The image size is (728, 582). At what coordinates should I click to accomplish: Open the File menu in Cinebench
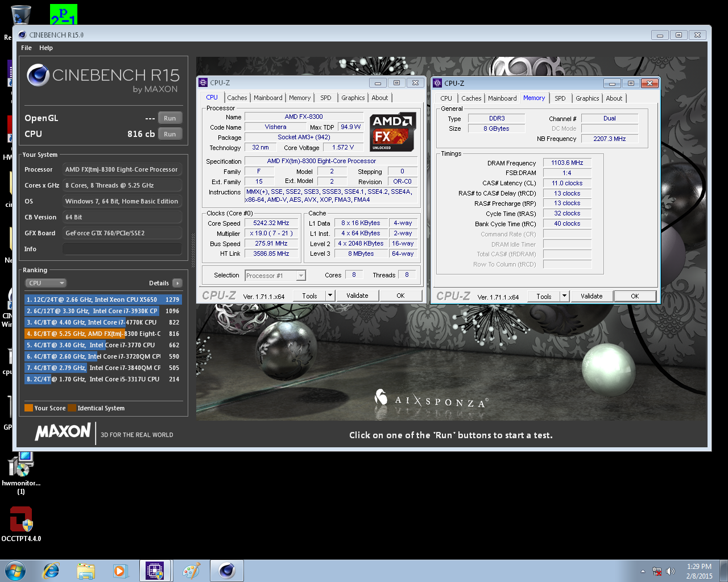tap(26, 48)
